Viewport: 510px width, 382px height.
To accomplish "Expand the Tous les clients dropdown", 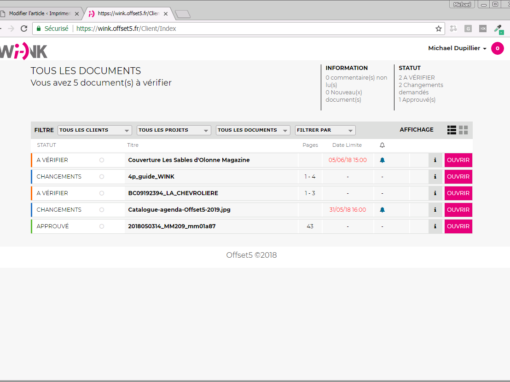I will 94,130.
